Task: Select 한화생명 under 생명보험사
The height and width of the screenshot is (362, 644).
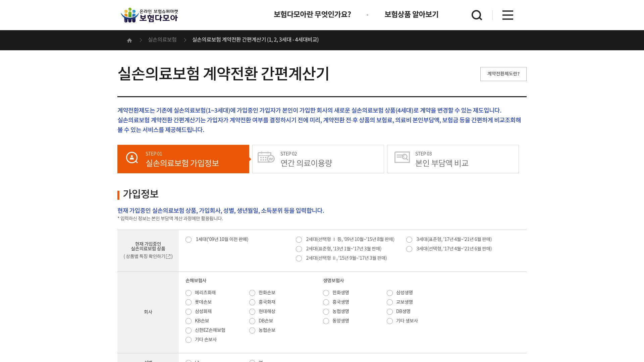Action: 326,293
